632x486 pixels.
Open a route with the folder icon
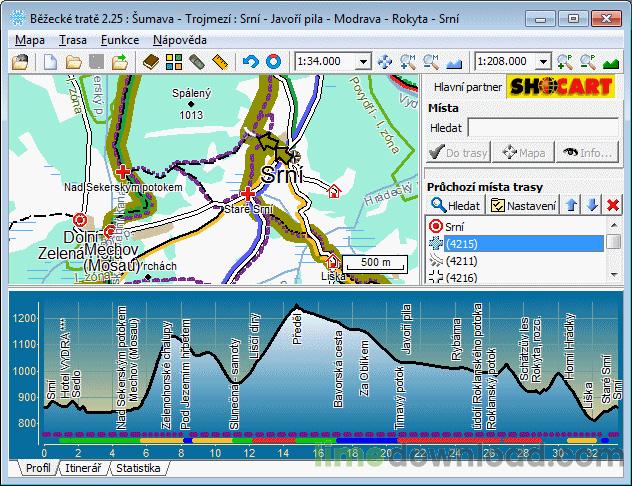pyautogui.click(x=73, y=62)
